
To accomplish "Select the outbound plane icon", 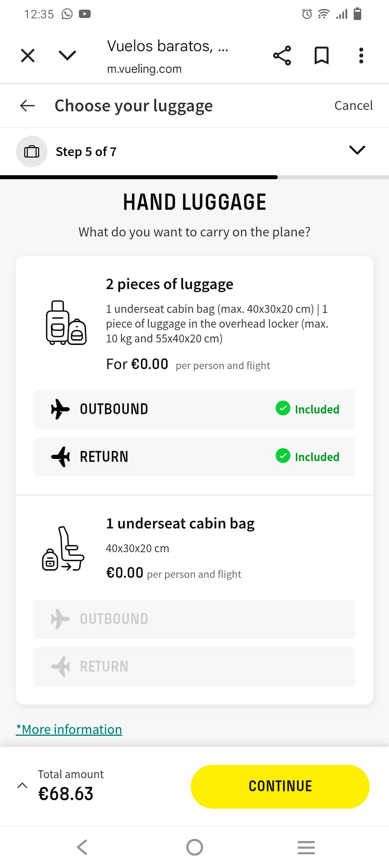I will [61, 409].
